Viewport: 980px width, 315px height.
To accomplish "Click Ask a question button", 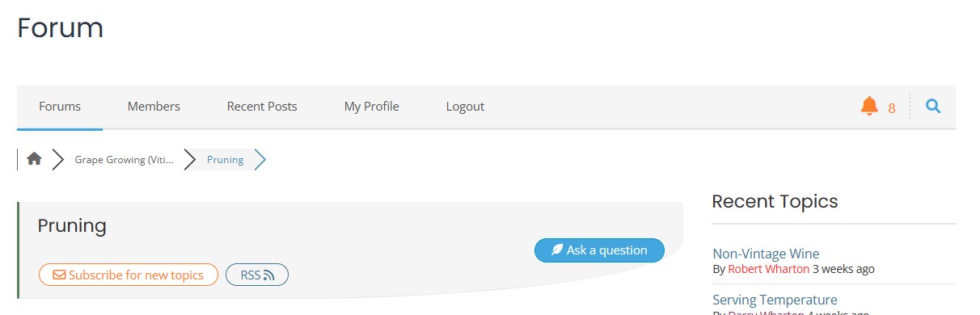I will 599,250.
